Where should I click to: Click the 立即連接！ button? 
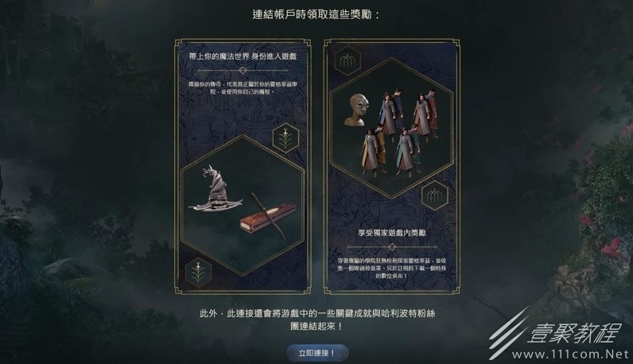317,353
